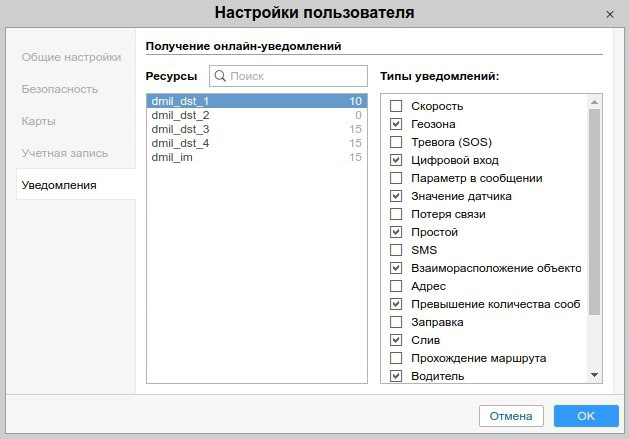Go to the Учетная запись tab

(x=65, y=153)
